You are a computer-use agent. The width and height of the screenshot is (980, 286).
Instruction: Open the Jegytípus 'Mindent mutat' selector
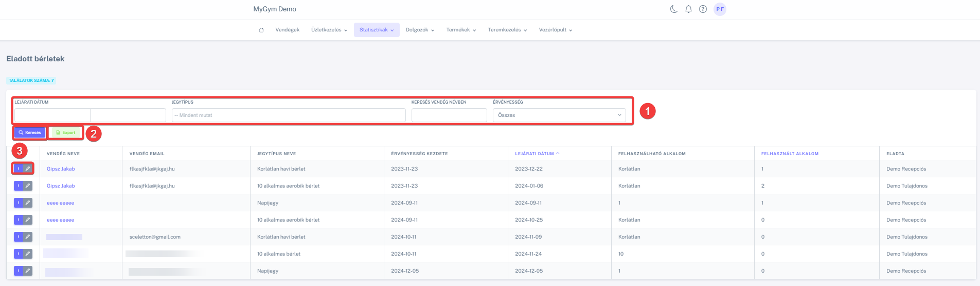(288, 115)
